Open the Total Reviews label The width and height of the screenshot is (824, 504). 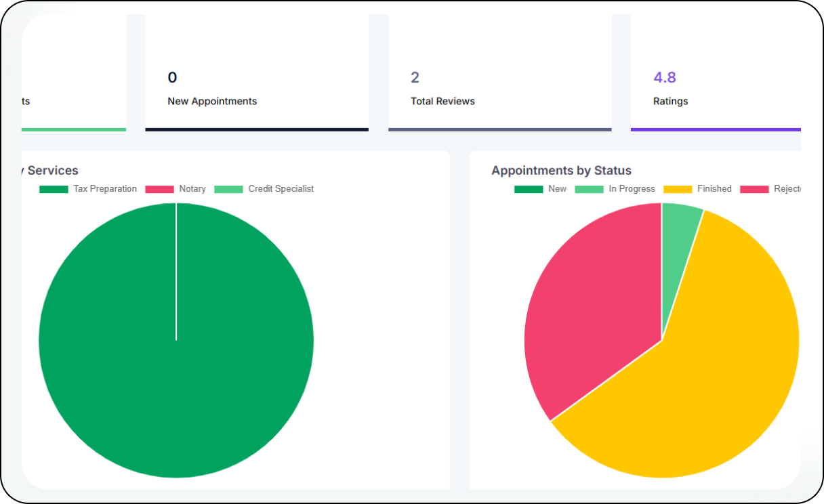tap(442, 101)
